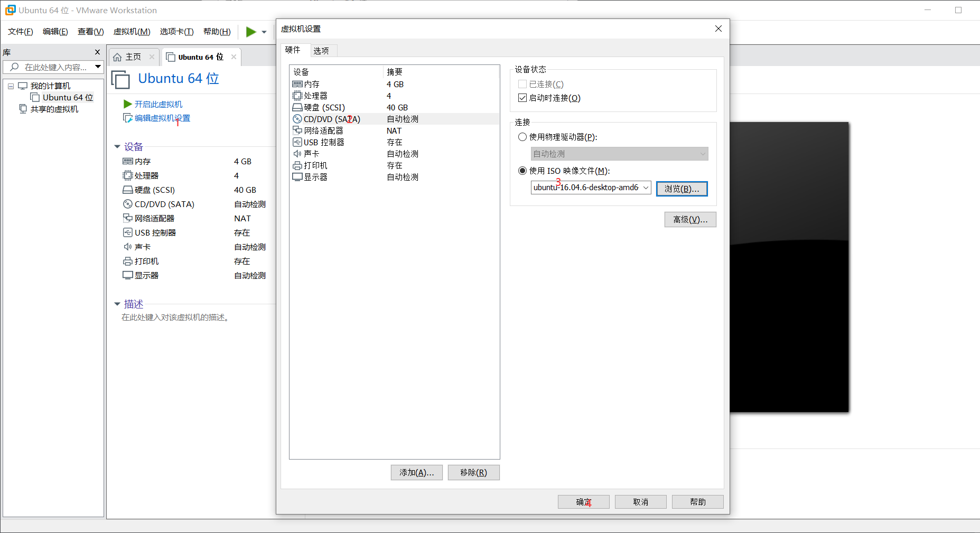Click the memory icon in the dialog device list
The width and height of the screenshot is (980, 533).
pyautogui.click(x=297, y=84)
